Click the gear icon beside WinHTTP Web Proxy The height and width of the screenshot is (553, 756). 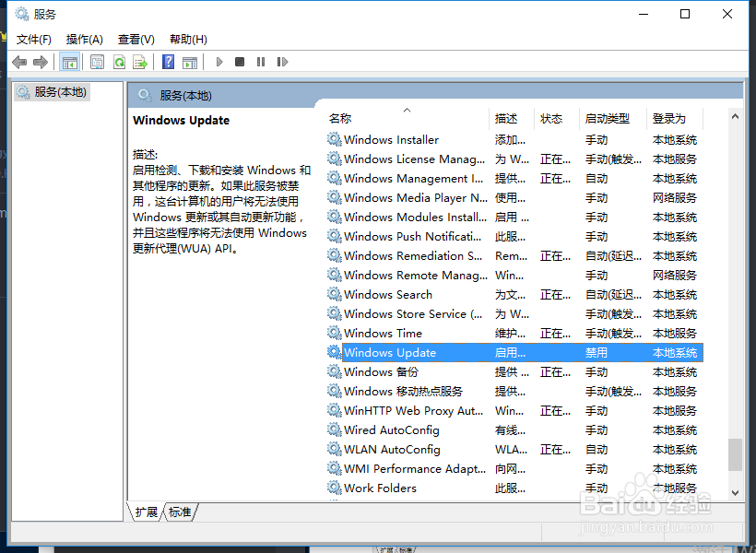point(334,410)
